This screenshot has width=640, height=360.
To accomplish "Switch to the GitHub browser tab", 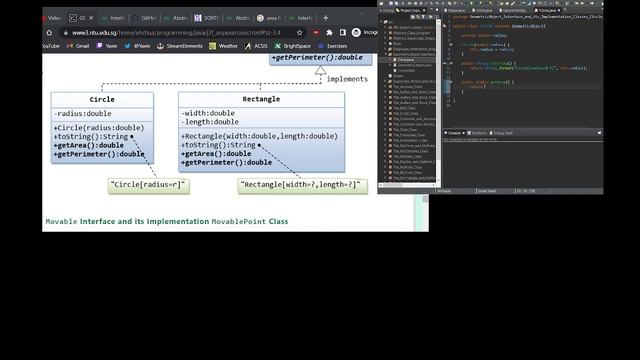I will 145,18.
